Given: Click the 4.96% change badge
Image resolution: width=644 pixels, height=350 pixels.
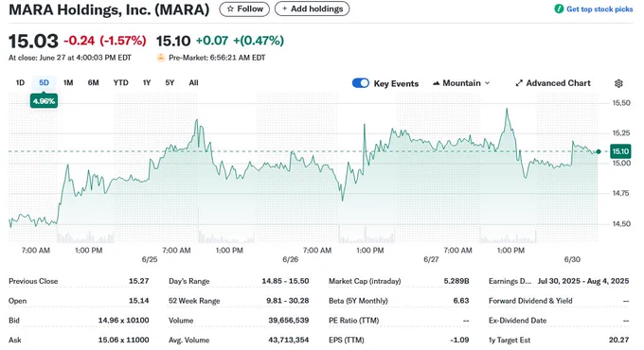Looking at the screenshot, I should click(x=44, y=101).
